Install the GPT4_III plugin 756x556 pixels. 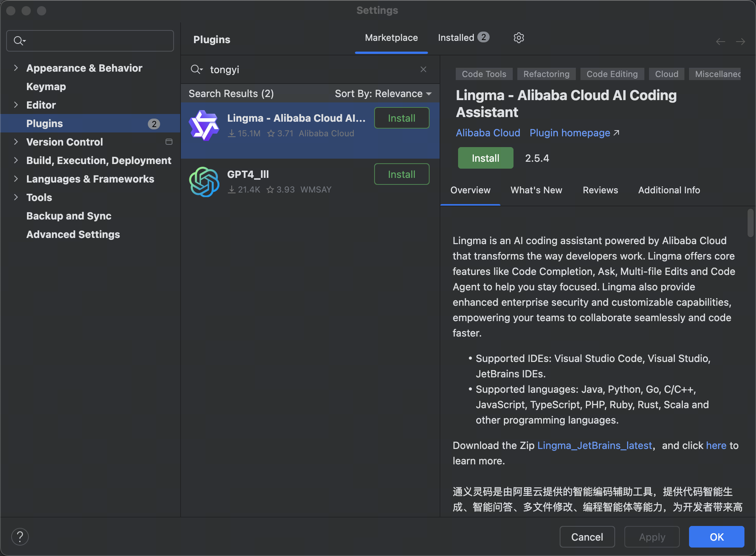click(x=401, y=174)
